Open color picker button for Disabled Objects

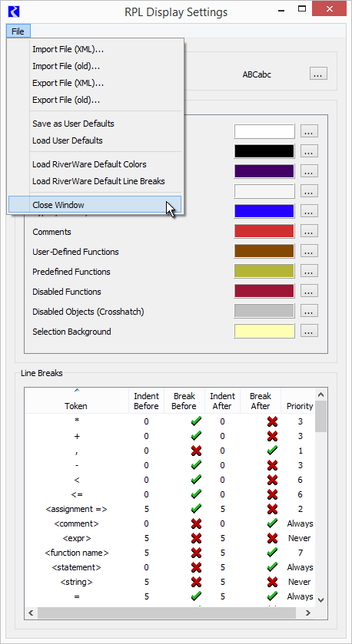[309, 312]
